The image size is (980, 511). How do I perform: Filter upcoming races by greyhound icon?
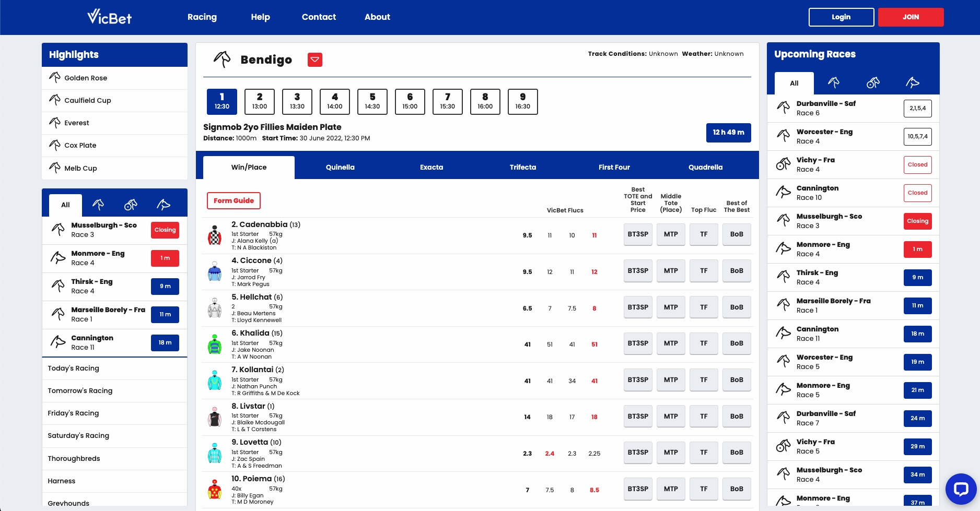[912, 82]
